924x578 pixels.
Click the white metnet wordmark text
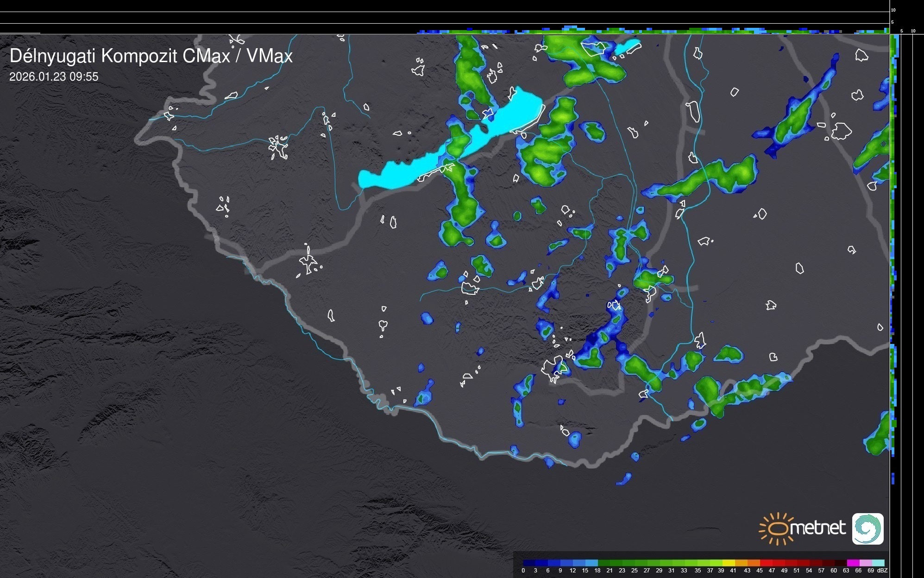tap(819, 528)
